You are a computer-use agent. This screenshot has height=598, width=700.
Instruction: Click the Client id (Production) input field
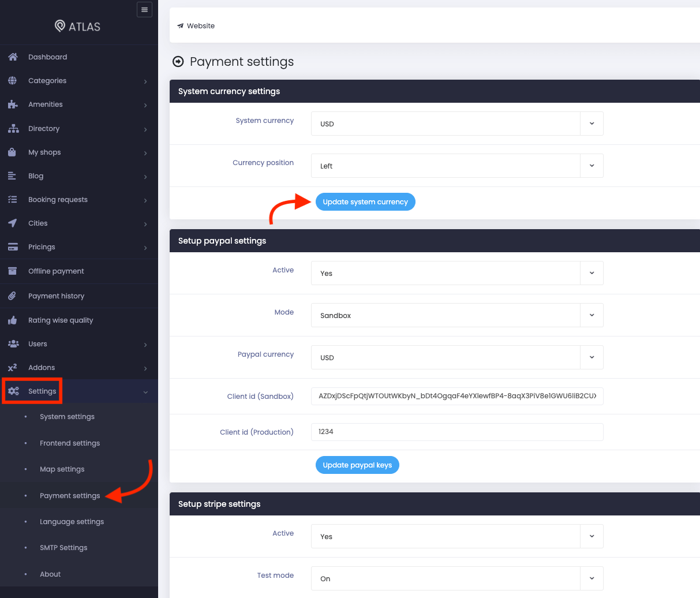point(457,432)
